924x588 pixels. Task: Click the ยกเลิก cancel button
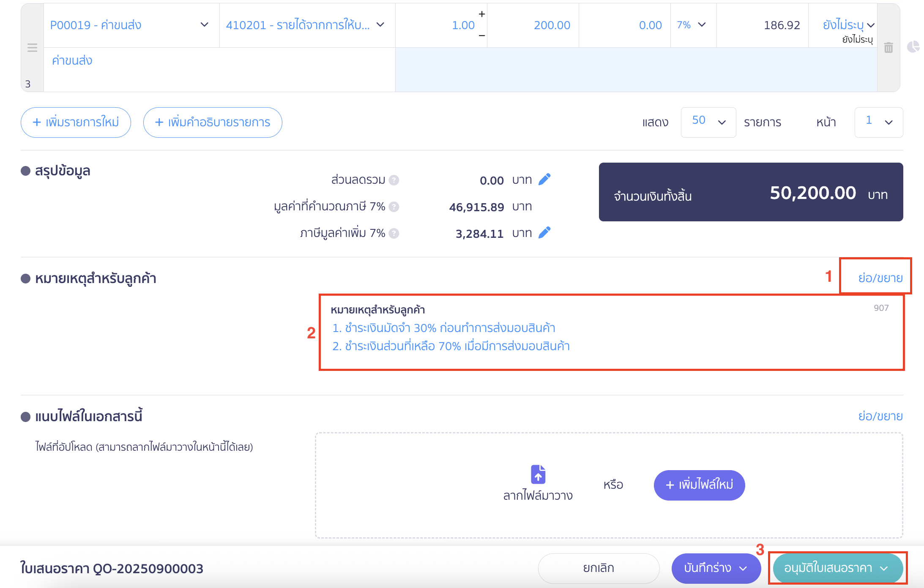(x=599, y=569)
